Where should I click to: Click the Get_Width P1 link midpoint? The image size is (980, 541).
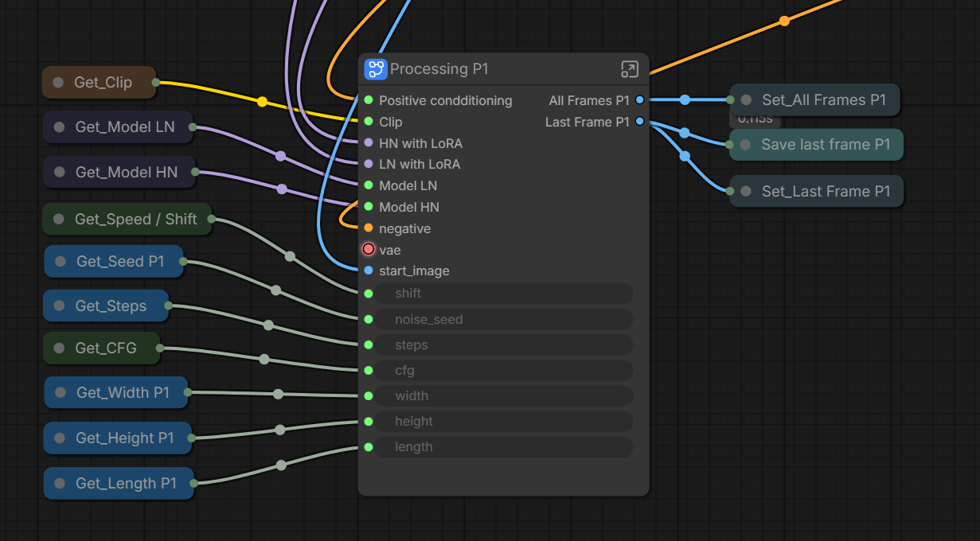coord(278,394)
